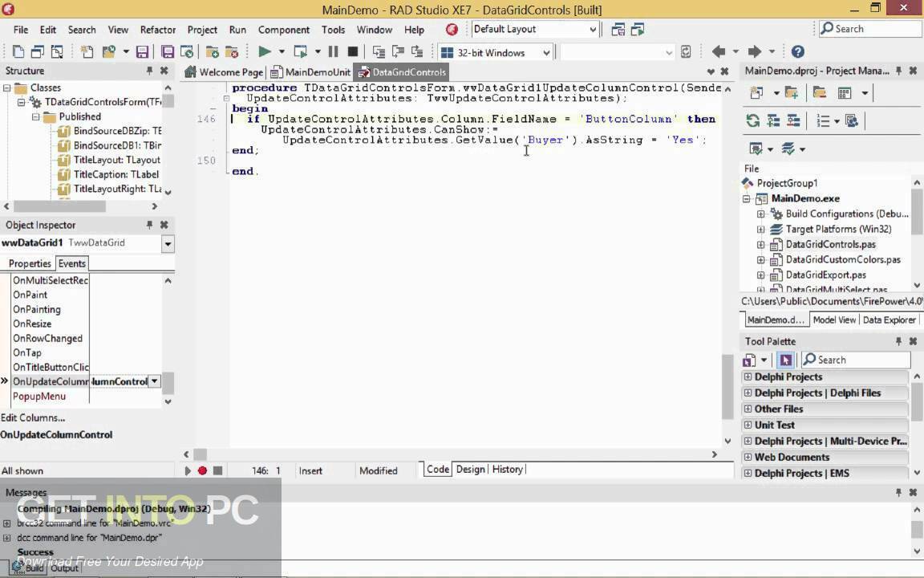Open the 32-bit Windows platform dropdown
The height and width of the screenshot is (578, 924).
coord(546,52)
